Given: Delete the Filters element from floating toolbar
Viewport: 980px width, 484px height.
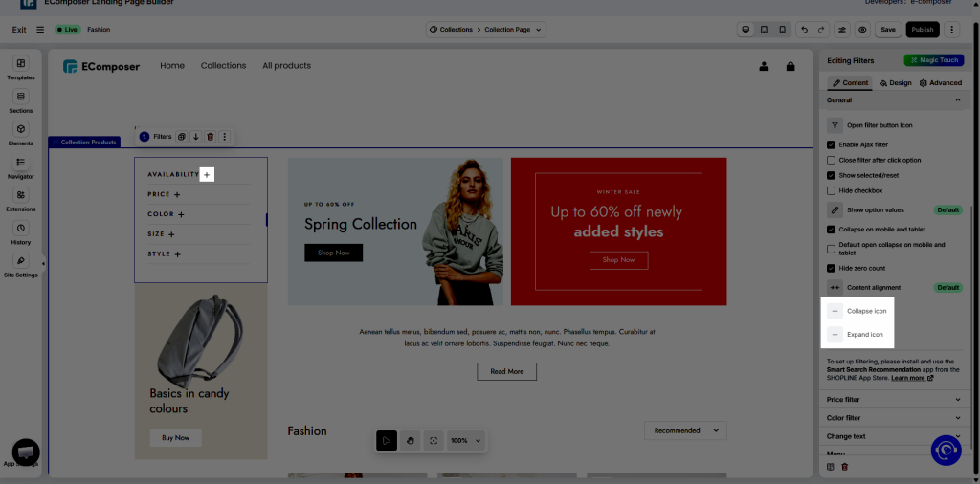Looking at the screenshot, I should coord(211,137).
